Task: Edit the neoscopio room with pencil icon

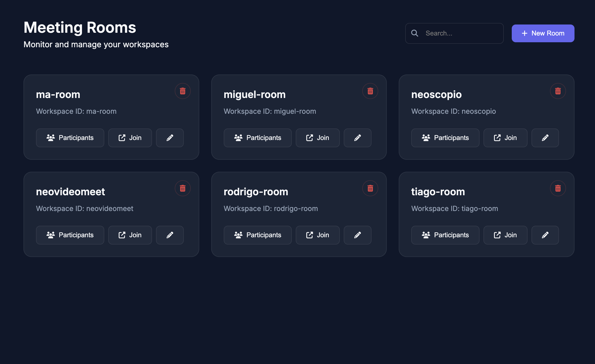Action: click(545, 138)
